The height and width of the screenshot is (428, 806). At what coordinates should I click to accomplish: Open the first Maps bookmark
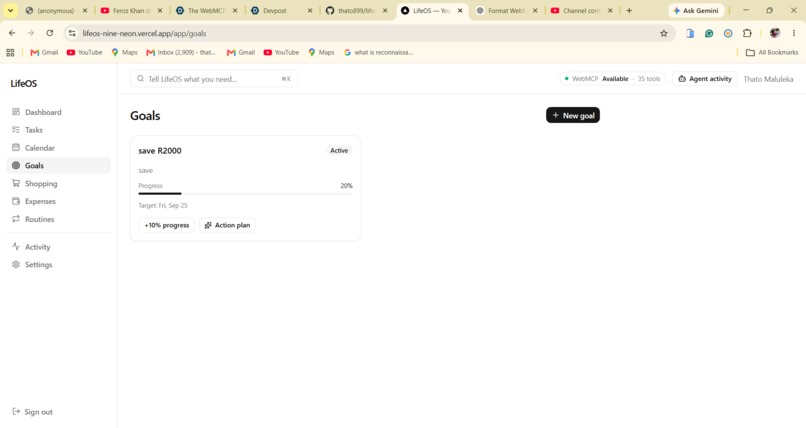coord(124,52)
